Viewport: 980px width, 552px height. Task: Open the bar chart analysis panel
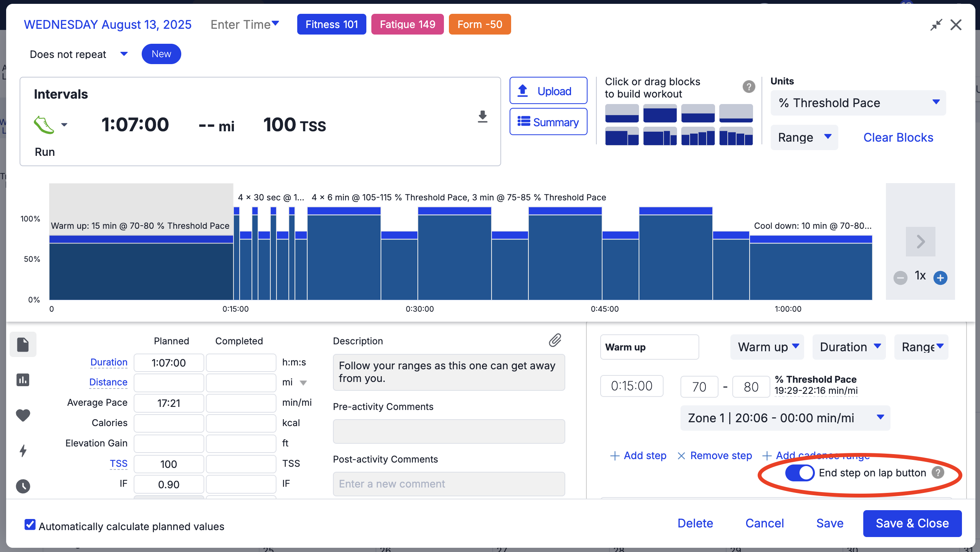coord(23,380)
